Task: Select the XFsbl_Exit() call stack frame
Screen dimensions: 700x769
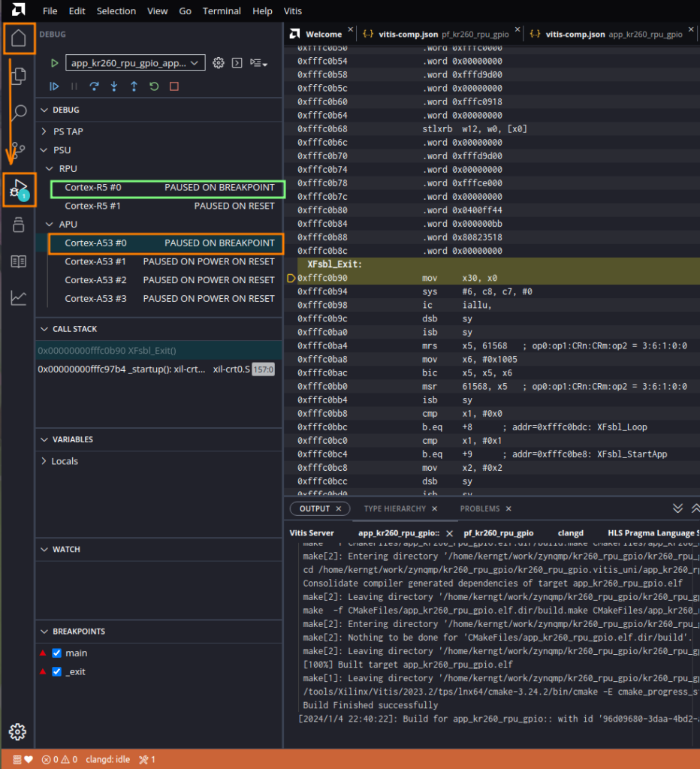Action: click(159, 351)
